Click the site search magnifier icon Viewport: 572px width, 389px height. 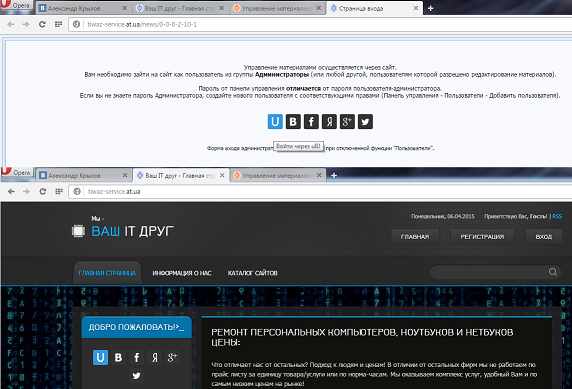pos(553,272)
